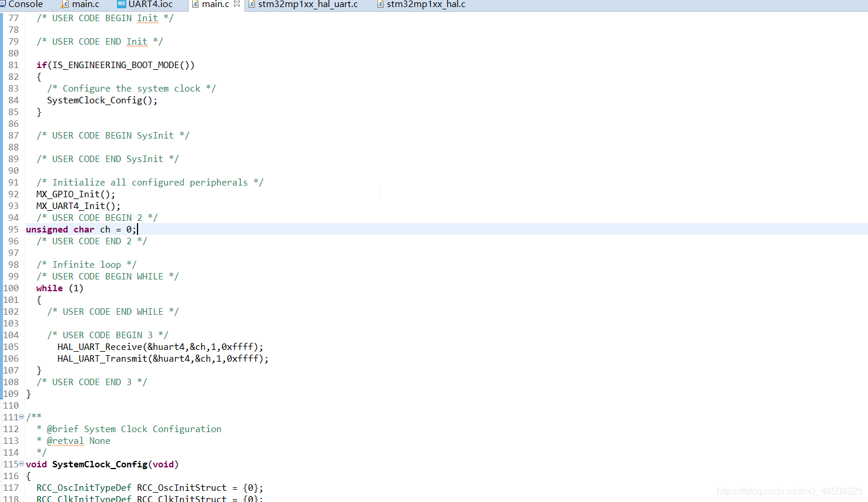Screen dimensions: 868x502
Task: Switch to the Console tab
Action: (22, 4)
